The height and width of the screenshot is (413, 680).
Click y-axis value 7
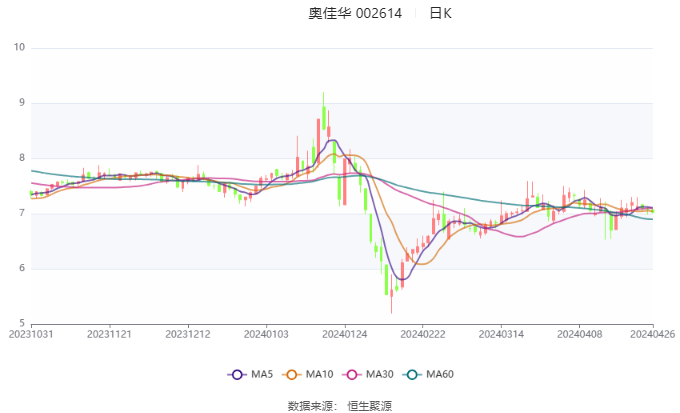(22, 213)
